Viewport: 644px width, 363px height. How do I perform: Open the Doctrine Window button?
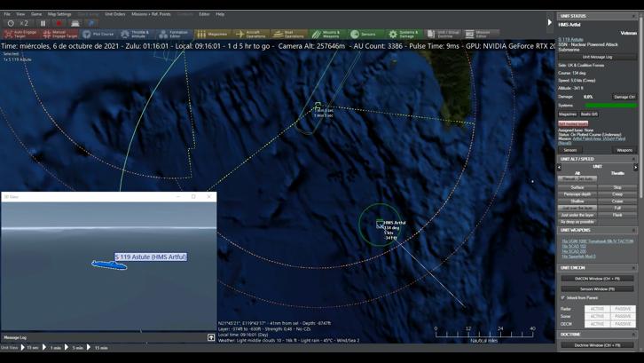coord(597,345)
